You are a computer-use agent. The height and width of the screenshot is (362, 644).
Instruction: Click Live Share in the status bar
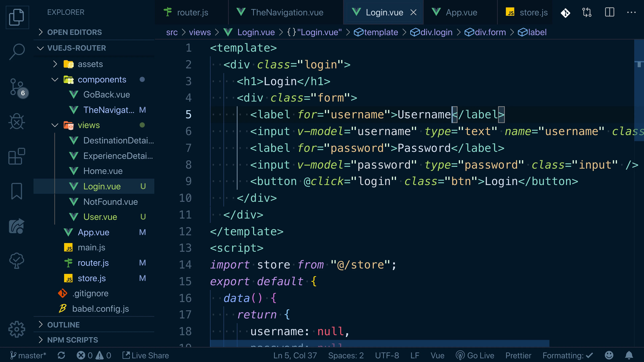146,355
